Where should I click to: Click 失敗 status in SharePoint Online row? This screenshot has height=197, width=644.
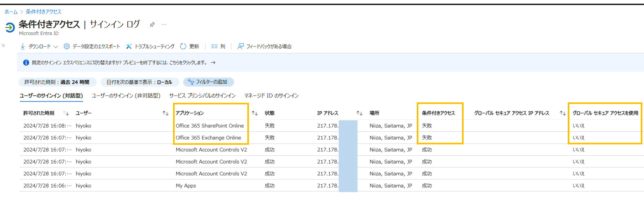pyautogui.click(x=269, y=126)
